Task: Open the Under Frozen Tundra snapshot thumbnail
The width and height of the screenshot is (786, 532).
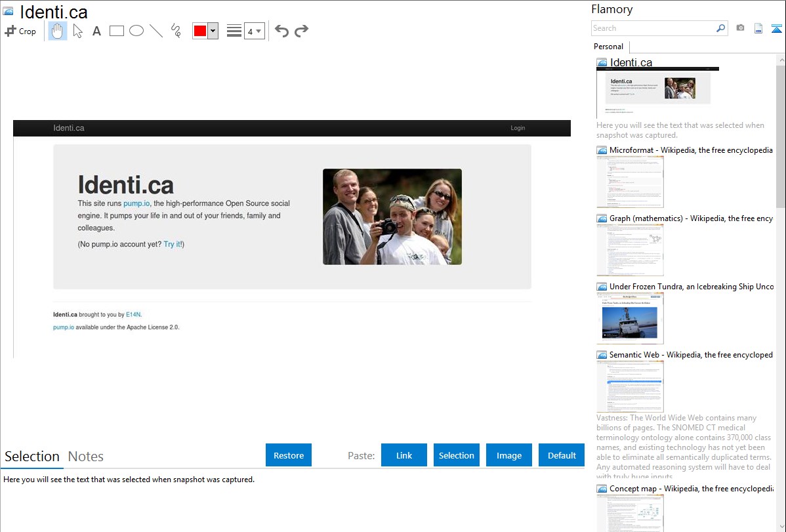Action: tap(630, 318)
